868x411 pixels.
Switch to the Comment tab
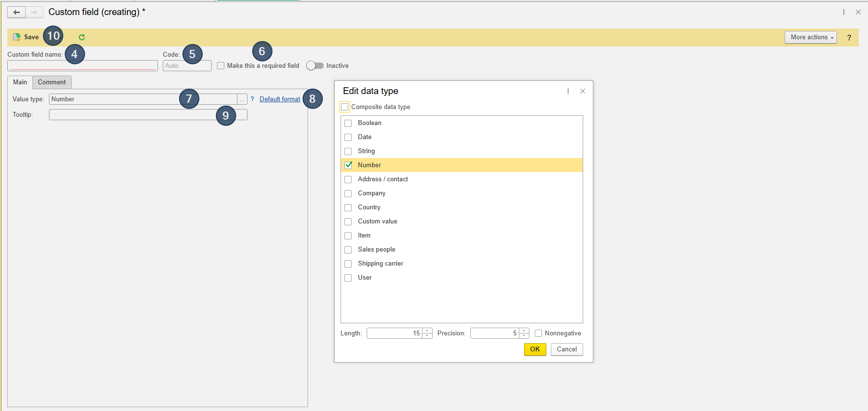click(x=52, y=82)
